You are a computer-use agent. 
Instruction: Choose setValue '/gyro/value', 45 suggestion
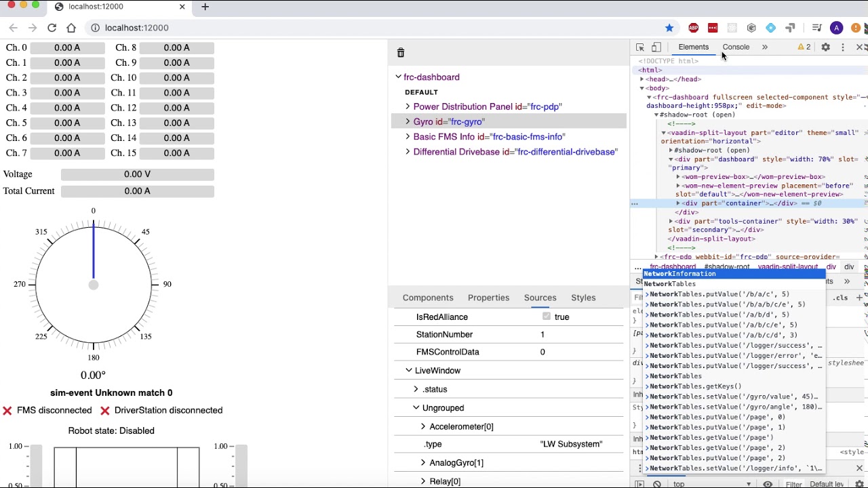point(734,396)
